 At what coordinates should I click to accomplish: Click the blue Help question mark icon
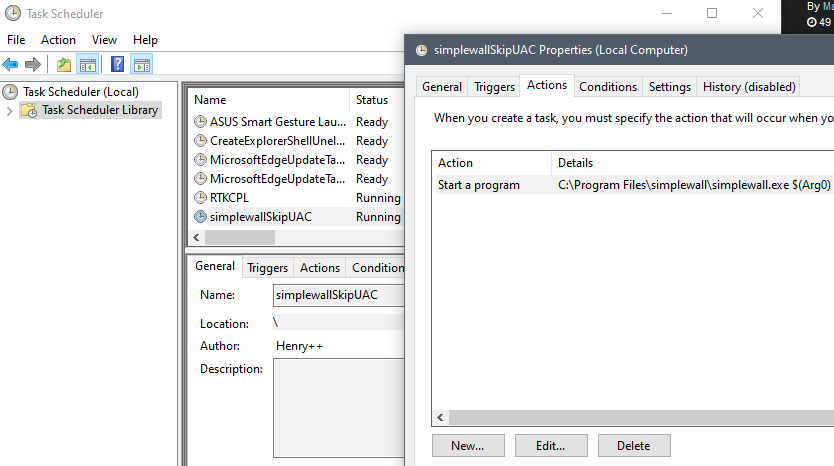click(118, 65)
